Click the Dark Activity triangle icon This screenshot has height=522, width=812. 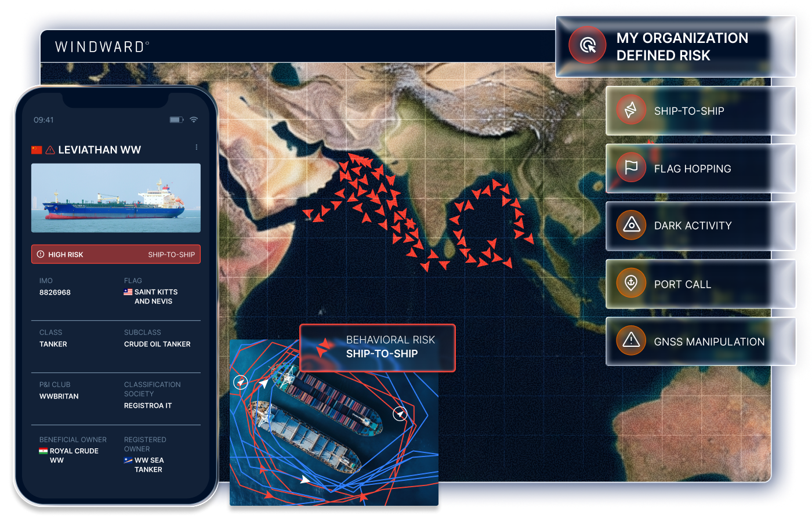point(631,225)
